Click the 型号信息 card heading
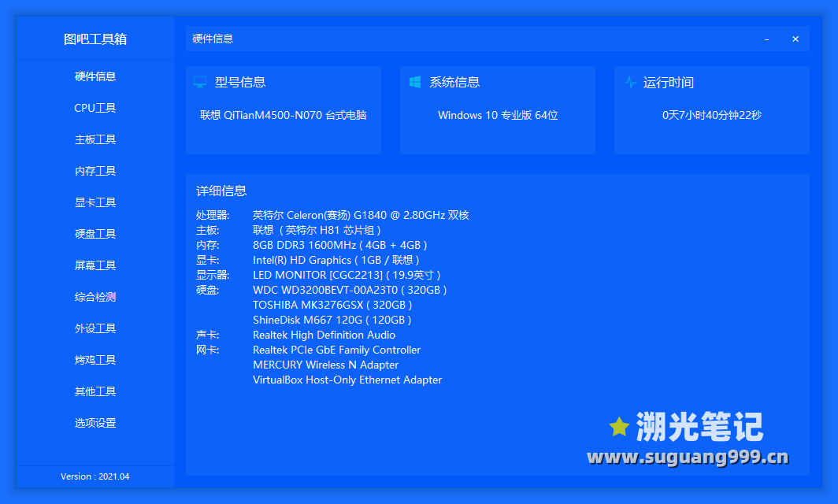 tap(240, 83)
